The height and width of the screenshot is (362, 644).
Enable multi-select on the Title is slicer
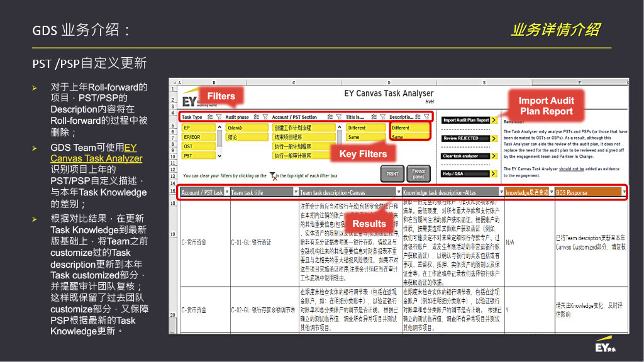point(374,117)
